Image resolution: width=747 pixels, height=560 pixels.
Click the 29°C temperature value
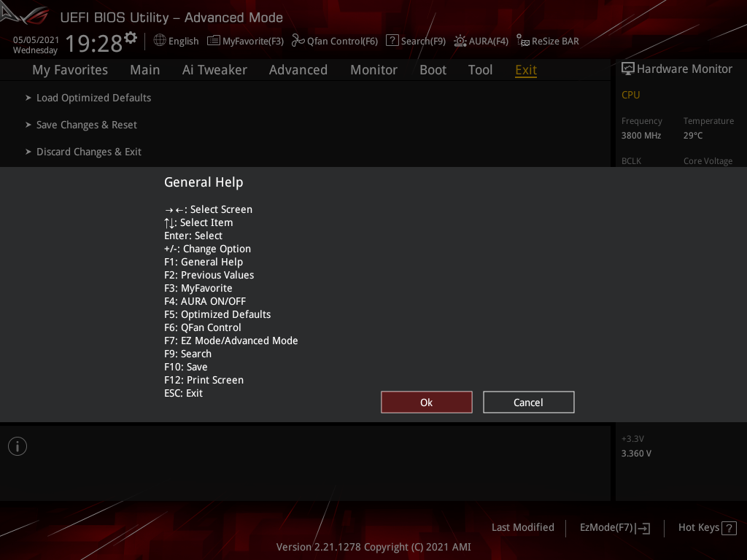pyautogui.click(x=693, y=135)
